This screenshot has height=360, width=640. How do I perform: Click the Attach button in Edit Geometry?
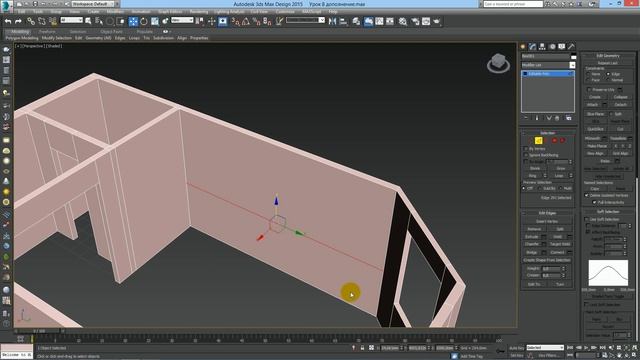click(x=592, y=105)
